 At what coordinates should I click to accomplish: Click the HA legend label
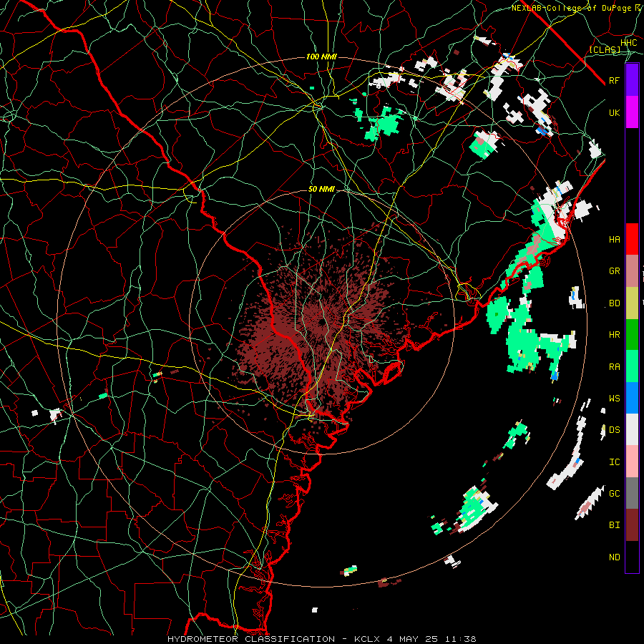click(614, 240)
